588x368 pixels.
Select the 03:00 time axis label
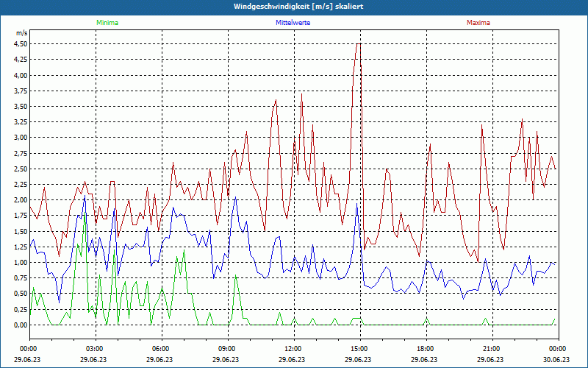pyautogui.click(x=95, y=349)
